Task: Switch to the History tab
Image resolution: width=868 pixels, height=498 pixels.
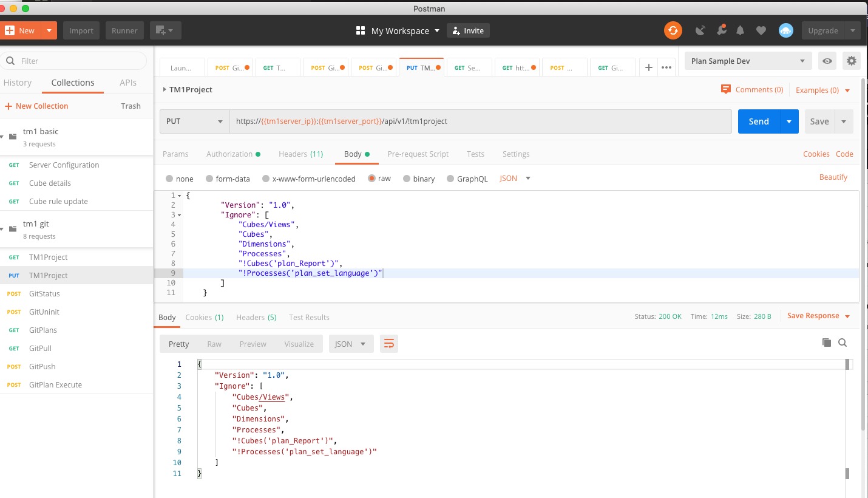Action: click(x=17, y=83)
